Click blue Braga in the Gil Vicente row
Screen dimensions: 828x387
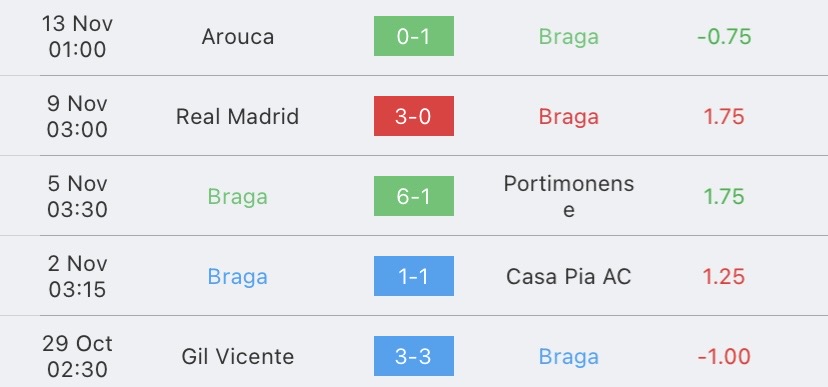coord(569,357)
